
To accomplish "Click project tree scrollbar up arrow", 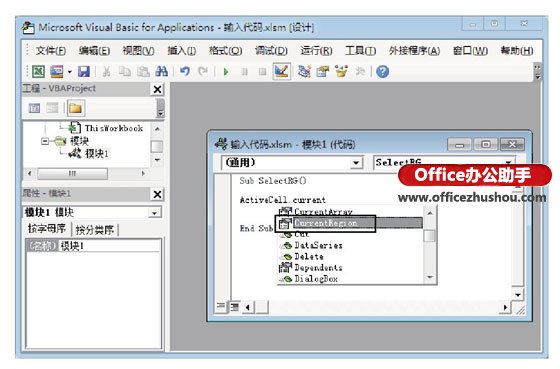I will pyautogui.click(x=157, y=129).
